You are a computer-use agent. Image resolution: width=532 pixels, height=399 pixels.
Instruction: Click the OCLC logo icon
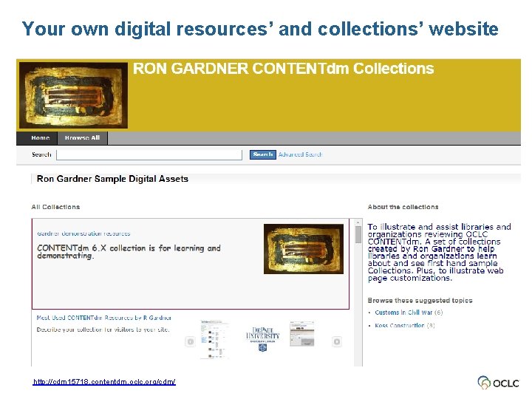click(498, 383)
